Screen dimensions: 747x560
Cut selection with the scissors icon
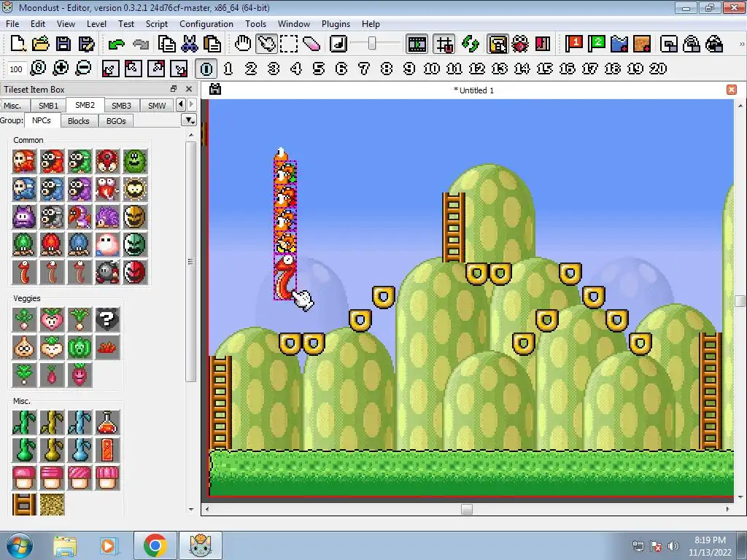pos(190,44)
